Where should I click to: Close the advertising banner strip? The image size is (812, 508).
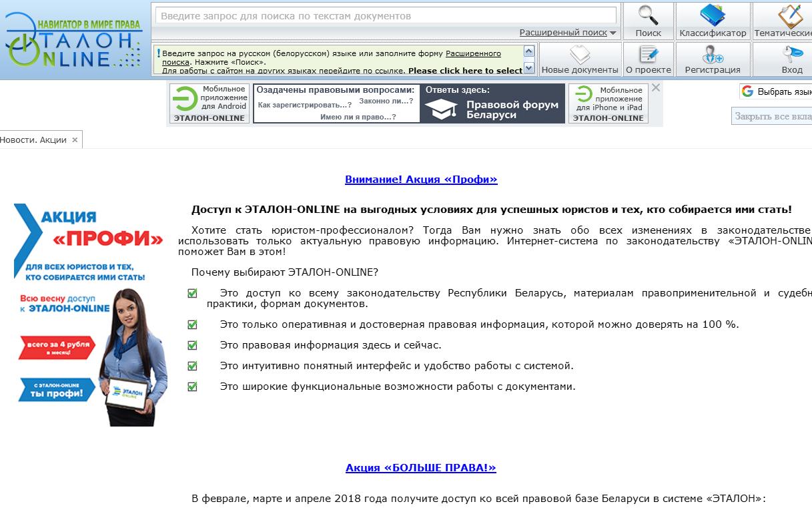[656, 87]
